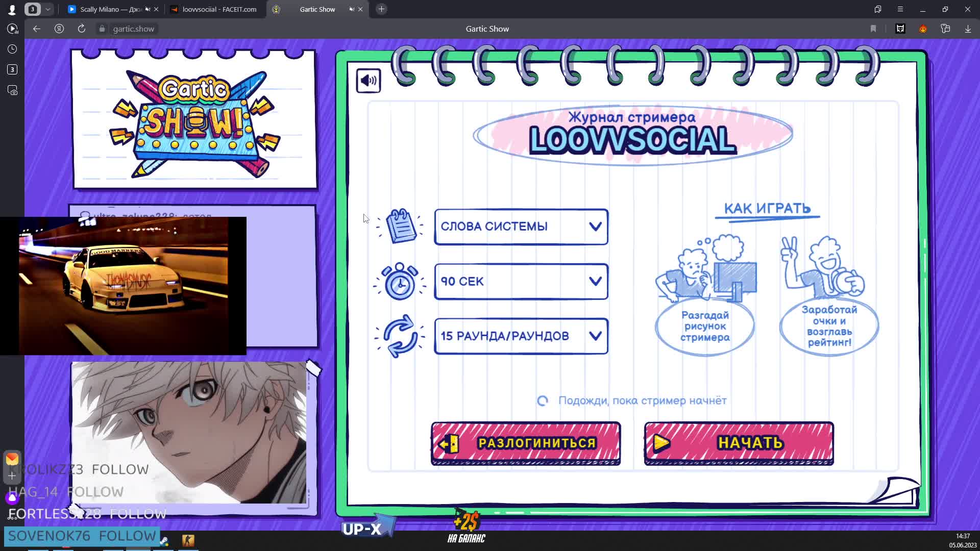980x551 pixels.
Task: Bookmark this page with the bookmark icon
Action: [873, 29]
